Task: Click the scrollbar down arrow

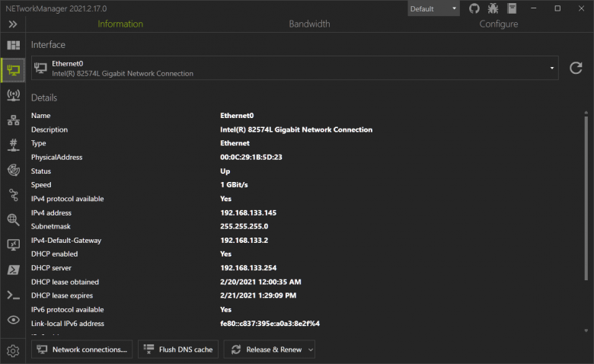Action: coord(586,330)
